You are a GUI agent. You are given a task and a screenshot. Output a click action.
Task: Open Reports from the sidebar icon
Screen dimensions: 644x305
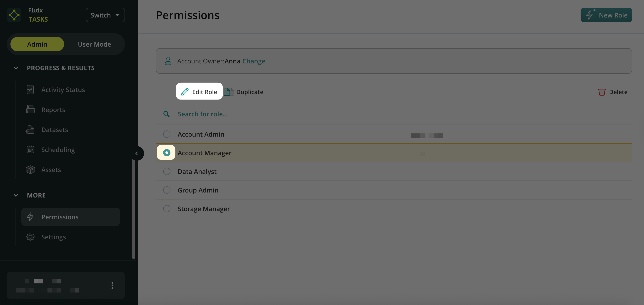click(30, 110)
